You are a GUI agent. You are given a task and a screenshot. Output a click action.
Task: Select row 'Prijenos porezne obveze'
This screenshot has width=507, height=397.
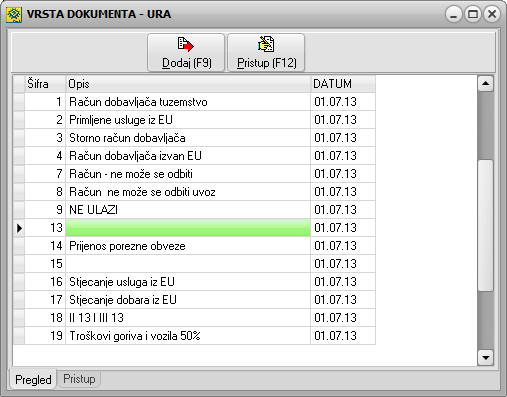[x=194, y=246]
